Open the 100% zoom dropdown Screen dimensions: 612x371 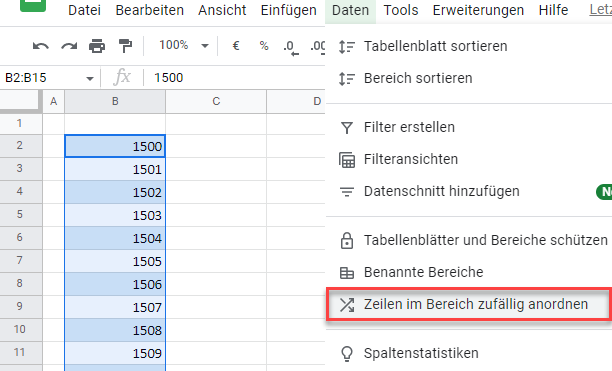pos(183,46)
